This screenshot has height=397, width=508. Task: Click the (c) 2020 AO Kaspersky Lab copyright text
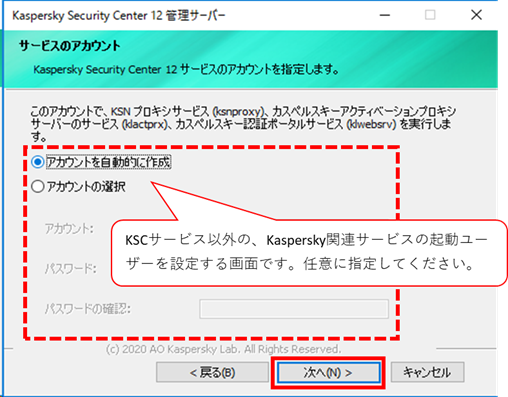pyautogui.click(x=223, y=349)
